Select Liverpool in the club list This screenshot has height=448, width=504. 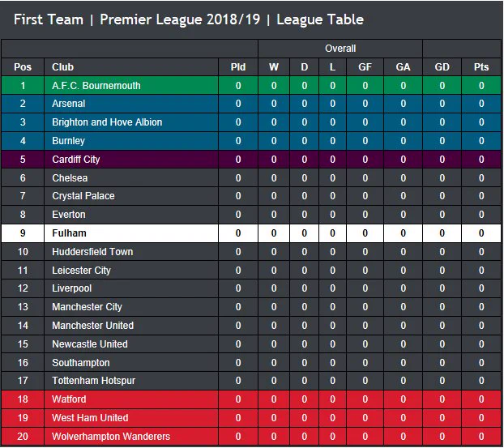point(71,288)
